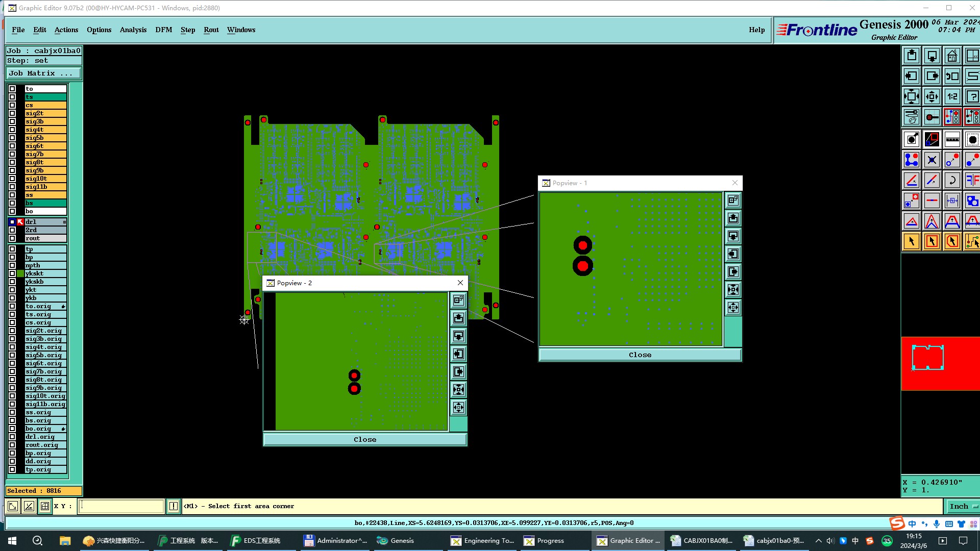The height and width of the screenshot is (551, 980).
Task: Select the ruler measurement tool icon
Action: coord(952,139)
